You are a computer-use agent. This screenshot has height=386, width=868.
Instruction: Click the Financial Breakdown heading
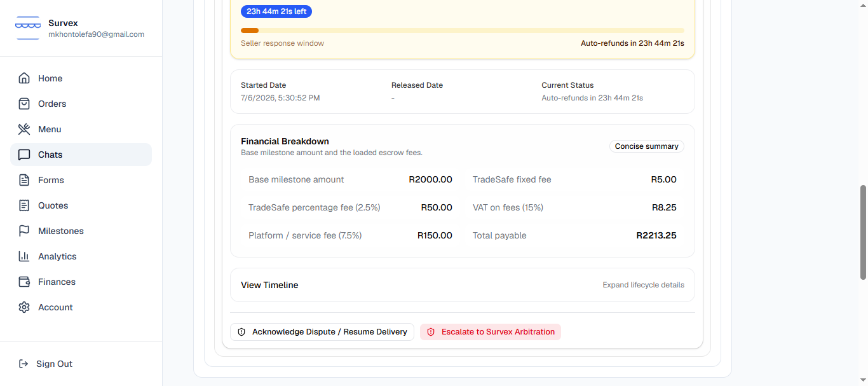(x=285, y=141)
